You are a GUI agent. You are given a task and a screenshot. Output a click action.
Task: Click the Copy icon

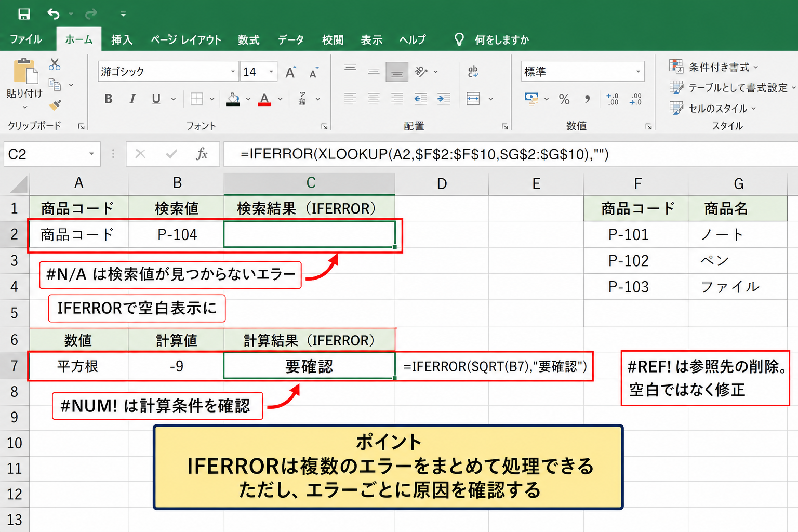(x=55, y=84)
